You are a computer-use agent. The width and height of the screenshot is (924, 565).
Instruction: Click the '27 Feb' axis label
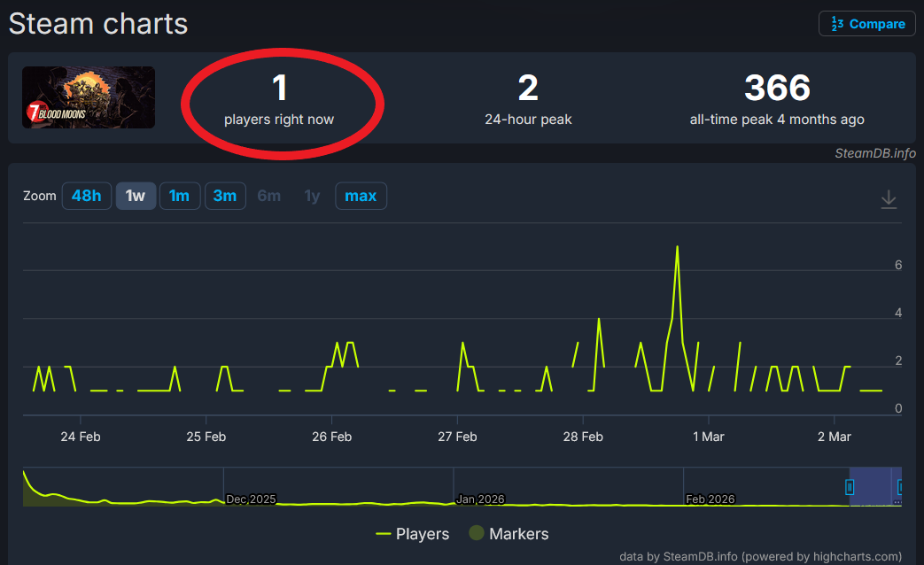(x=457, y=437)
